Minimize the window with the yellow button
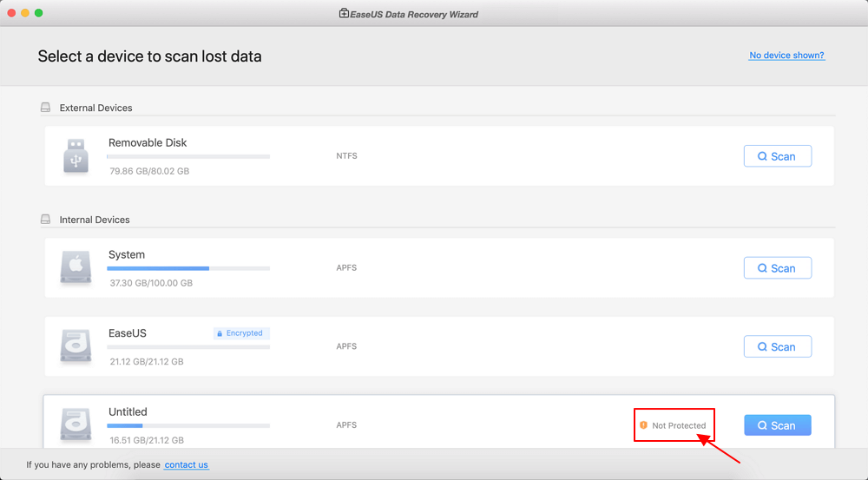The width and height of the screenshot is (868, 480). coord(25,13)
